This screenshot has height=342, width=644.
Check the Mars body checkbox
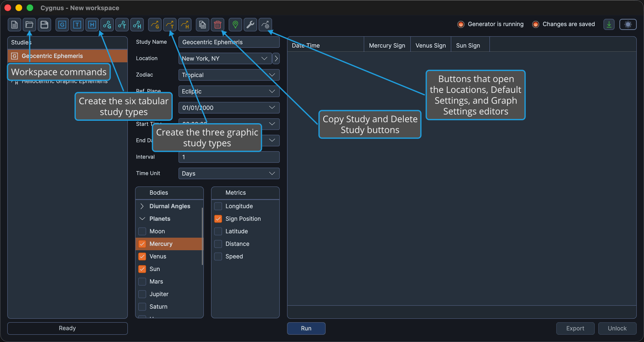pos(142,282)
